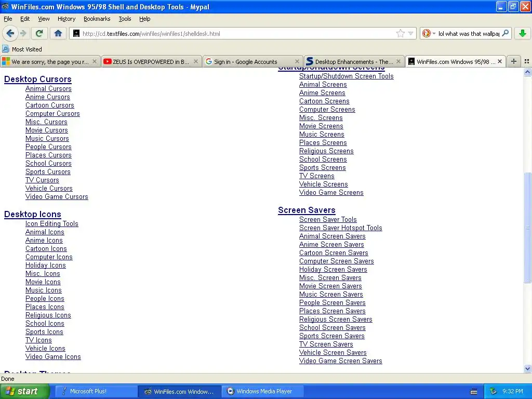Click the system tray icon beside clock
532x399 pixels.
[493, 391]
